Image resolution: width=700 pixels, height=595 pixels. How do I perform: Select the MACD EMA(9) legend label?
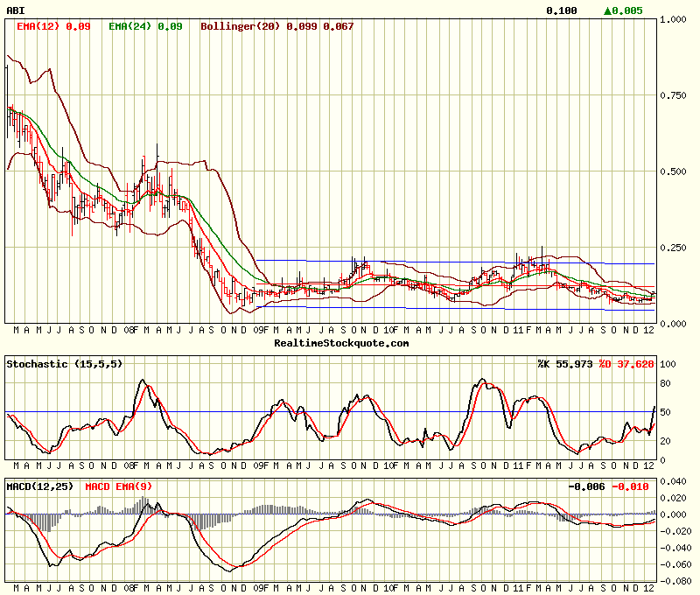pos(117,486)
